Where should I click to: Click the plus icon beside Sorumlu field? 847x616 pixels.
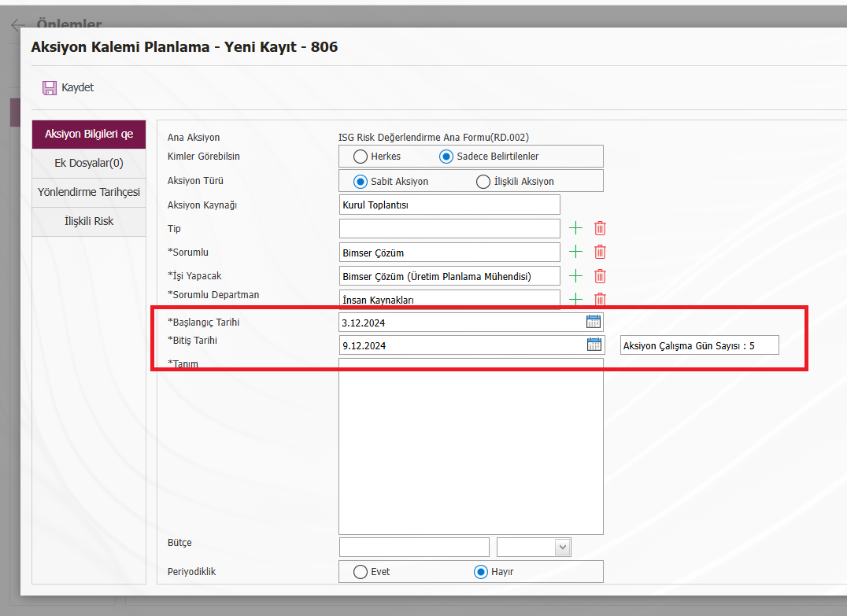tap(576, 252)
